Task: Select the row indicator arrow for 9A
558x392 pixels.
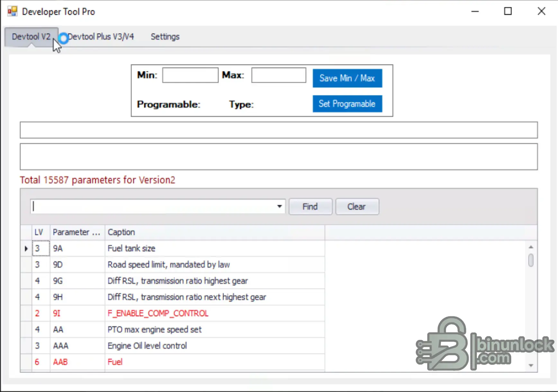Action: click(26, 248)
